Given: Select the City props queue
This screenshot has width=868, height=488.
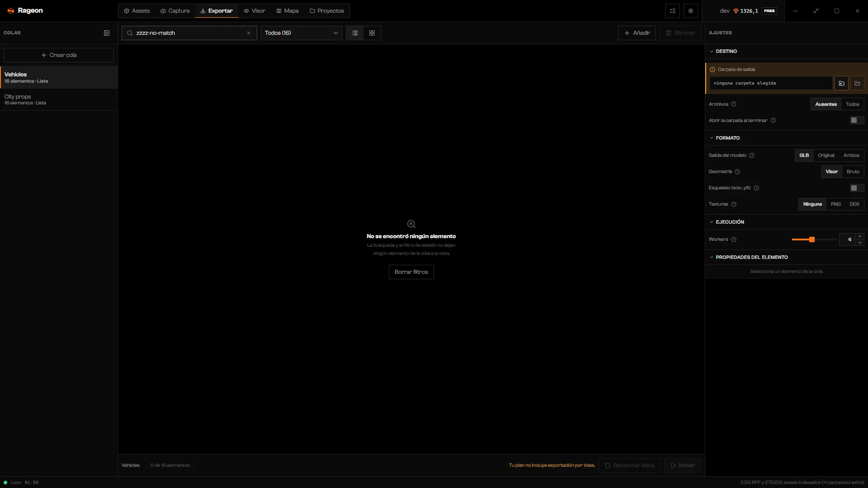Looking at the screenshot, I should (x=59, y=99).
